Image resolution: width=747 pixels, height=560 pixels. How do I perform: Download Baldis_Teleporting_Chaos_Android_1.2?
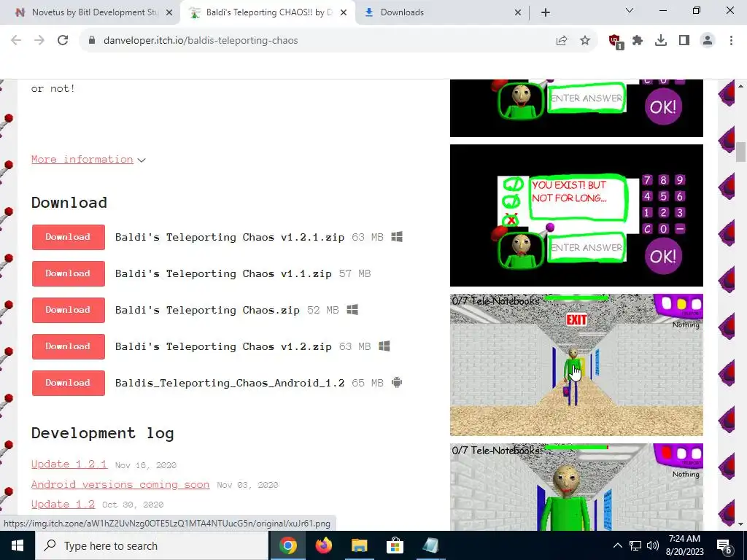[68, 383]
